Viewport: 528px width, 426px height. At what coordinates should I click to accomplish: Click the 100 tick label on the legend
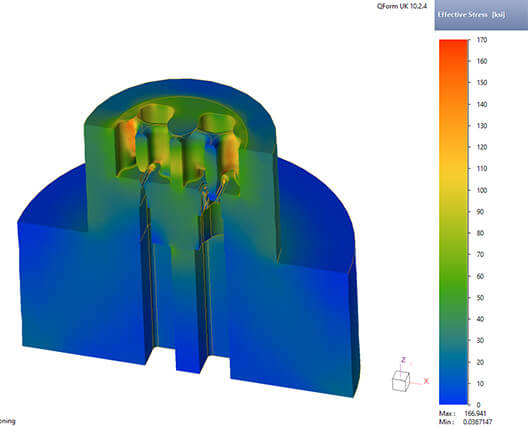[x=482, y=190]
